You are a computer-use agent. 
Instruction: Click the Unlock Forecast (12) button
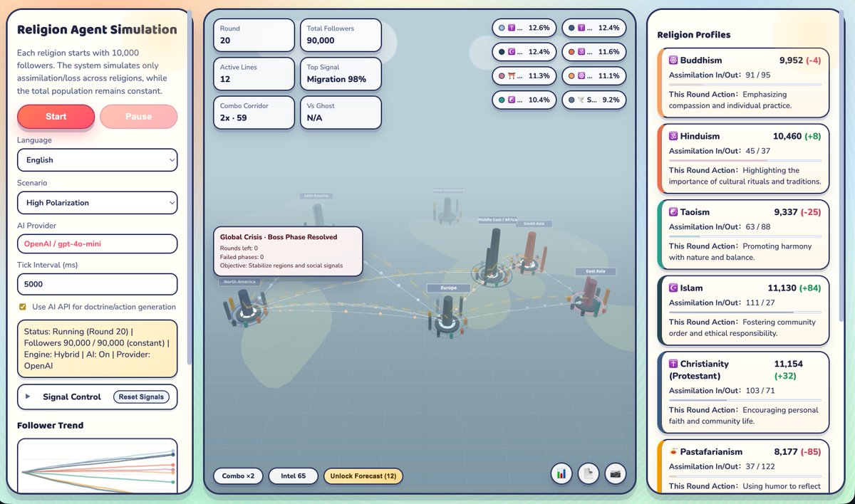point(363,476)
